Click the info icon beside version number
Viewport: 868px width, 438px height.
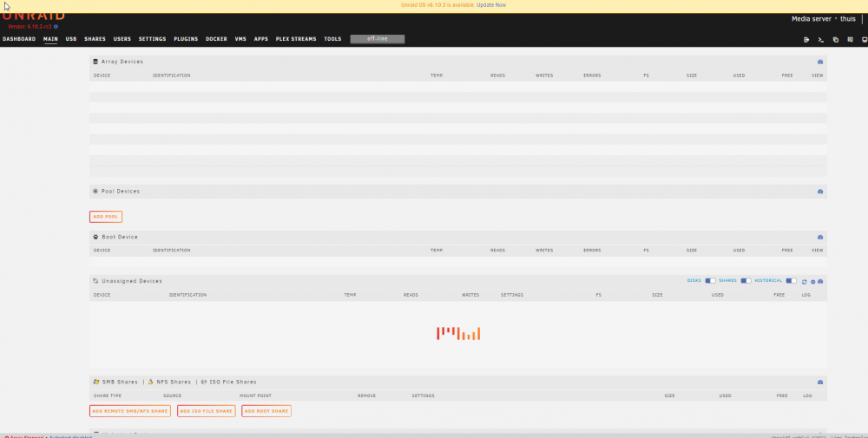point(56,27)
